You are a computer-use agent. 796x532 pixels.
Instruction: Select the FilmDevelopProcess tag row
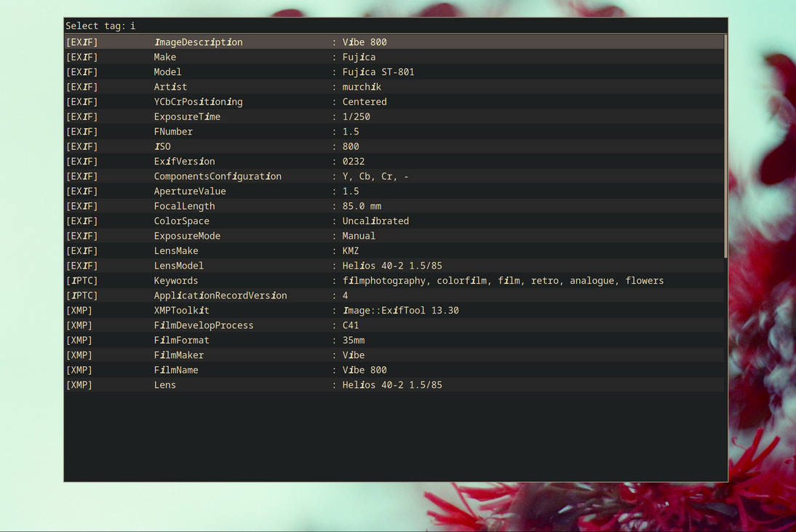point(394,325)
